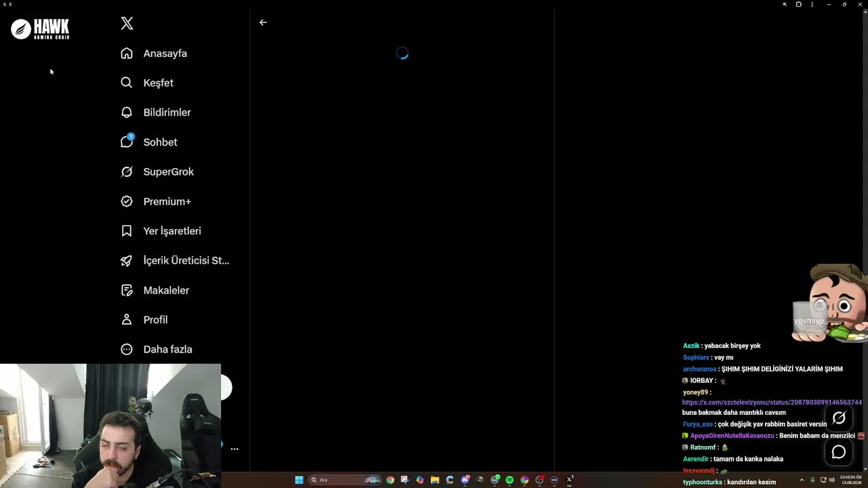Click the rocket icon for İçerik Üreticisi
This screenshot has width=868, height=488.
[127, 260]
